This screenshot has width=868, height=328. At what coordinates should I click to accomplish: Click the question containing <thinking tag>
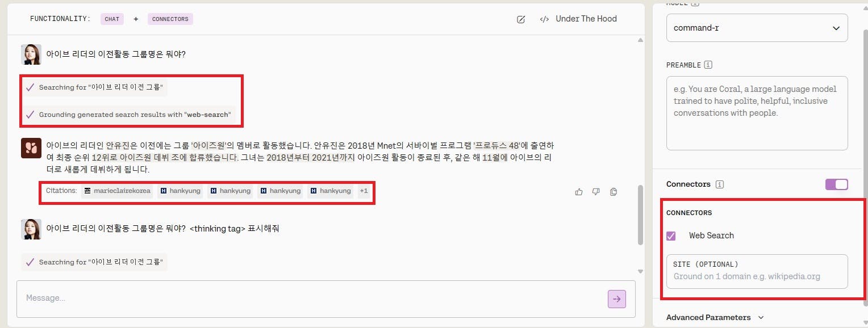click(162, 229)
